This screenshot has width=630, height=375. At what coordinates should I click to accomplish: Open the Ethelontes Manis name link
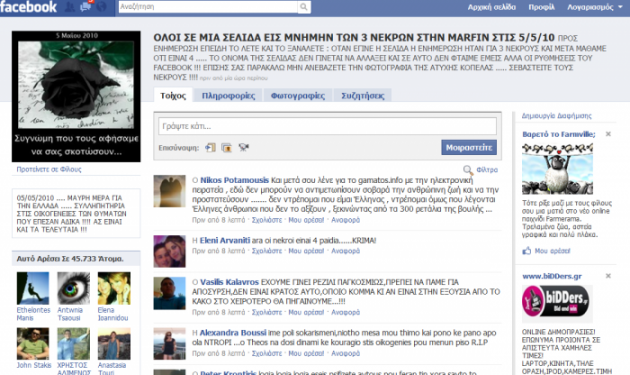pyautogui.click(x=33, y=314)
